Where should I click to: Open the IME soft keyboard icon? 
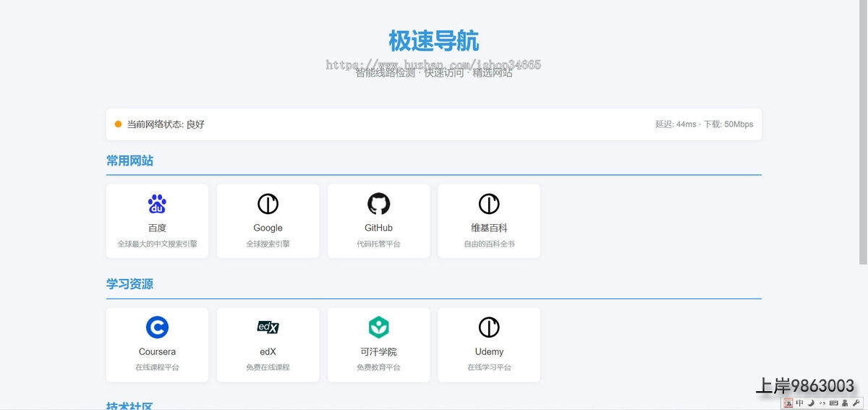pyautogui.click(x=833, y=403)
